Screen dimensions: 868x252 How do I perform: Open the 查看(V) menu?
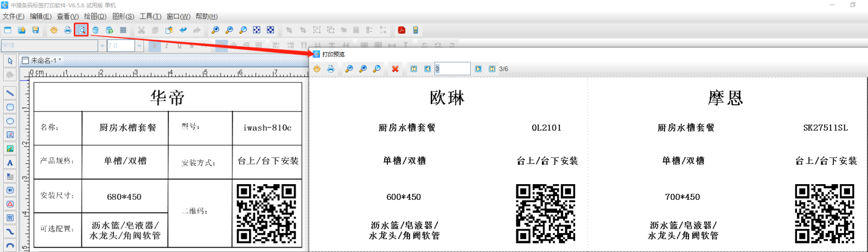coord(68,16)
